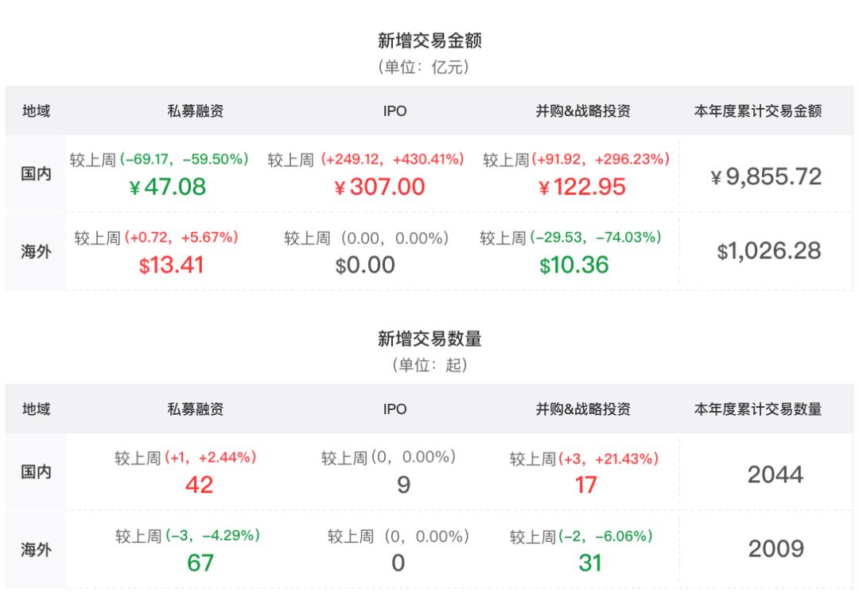Screen dimensions: 859x616
Task: Select overseas IPO amount $0.00
Action: [x=365, y=265]
